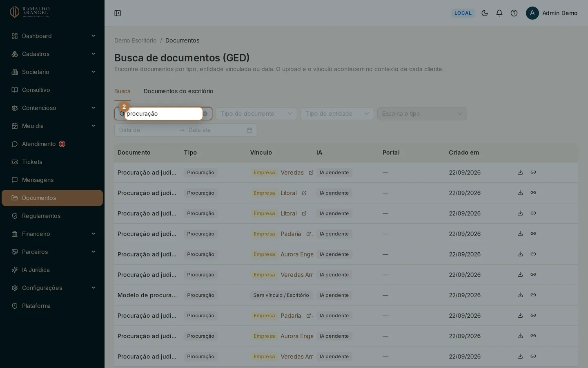Collapse the sidebar with the panel toggle icon

(x=118, y=13)
